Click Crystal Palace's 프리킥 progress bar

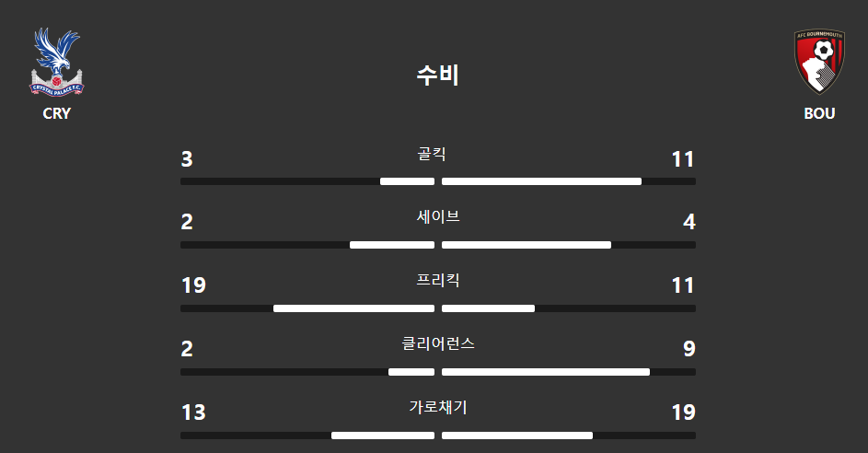307,308
